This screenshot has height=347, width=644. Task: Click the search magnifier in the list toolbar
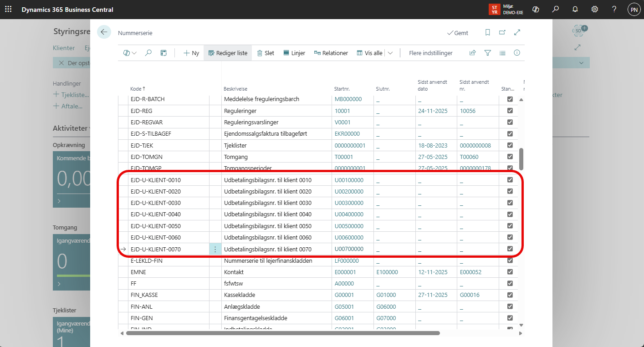pyautogui.click(x=148, y=53)
